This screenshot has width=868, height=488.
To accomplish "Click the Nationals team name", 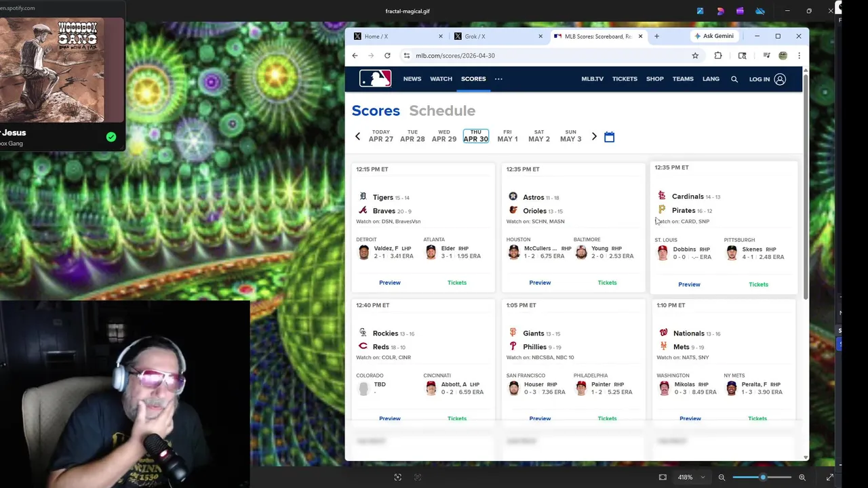I will coord(688,333).
